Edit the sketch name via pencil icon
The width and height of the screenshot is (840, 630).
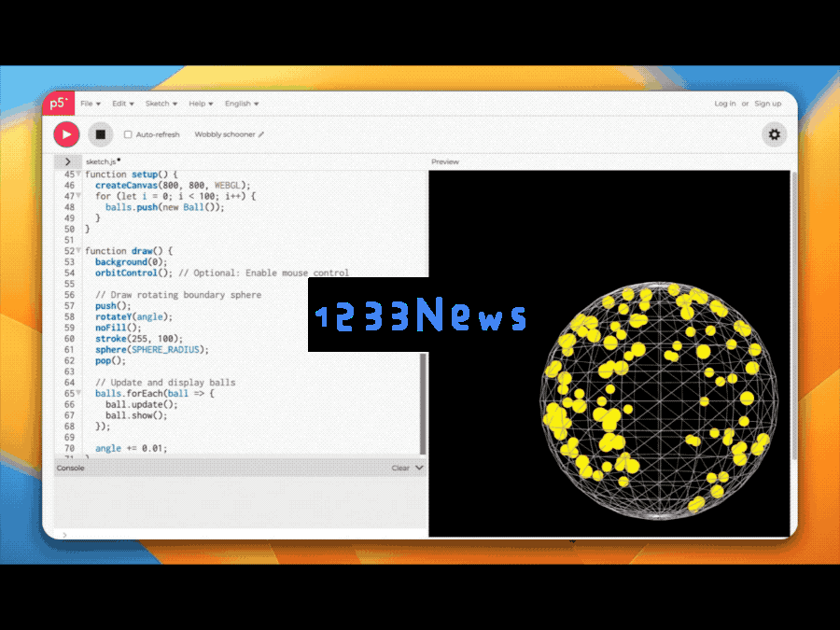coord(261,134)
